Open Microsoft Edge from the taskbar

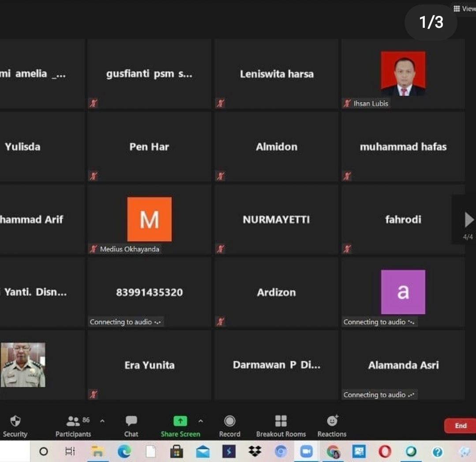pyautogui.click(x=124, y=451)
